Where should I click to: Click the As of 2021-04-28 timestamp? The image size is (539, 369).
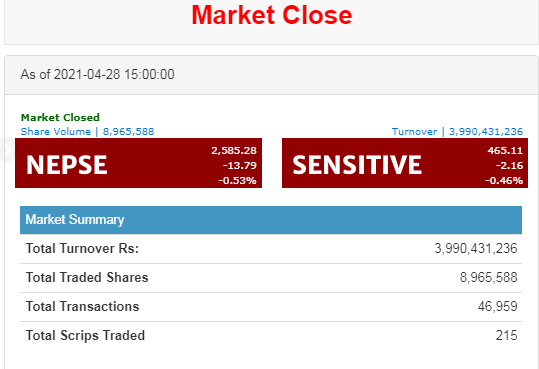[97, 74]
